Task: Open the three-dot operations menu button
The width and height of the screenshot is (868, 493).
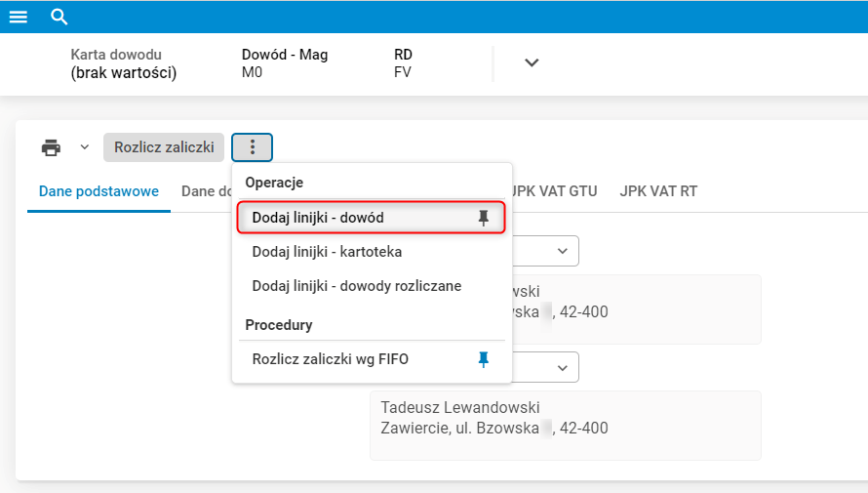Action: (253, 147)
